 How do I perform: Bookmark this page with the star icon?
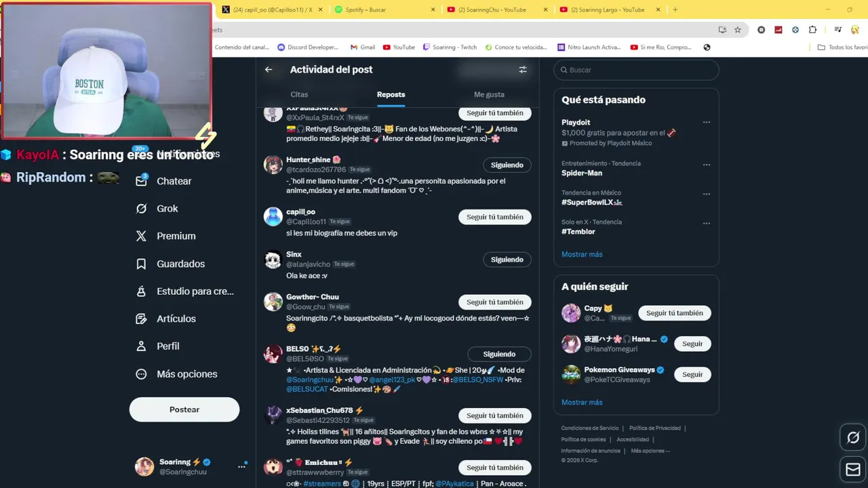coord(738,30)
